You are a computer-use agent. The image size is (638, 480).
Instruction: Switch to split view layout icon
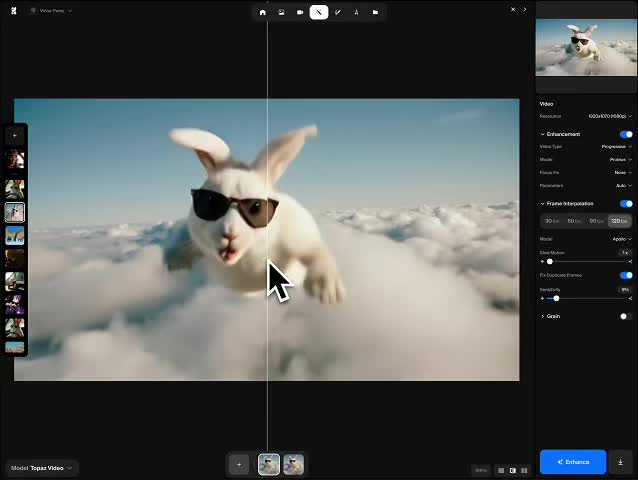tap(513, 470)
